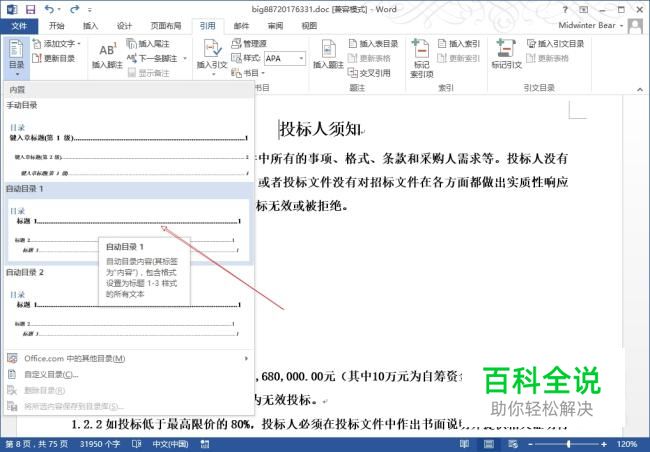Expand 添加文字 dropdown arrow

[79, 44]
